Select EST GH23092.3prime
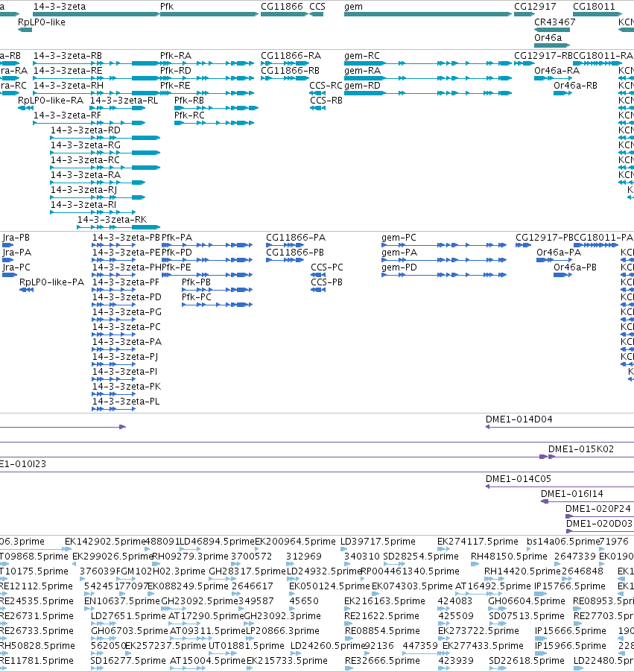This screenshot has width=634, height=672. click(x=282, y=616)
